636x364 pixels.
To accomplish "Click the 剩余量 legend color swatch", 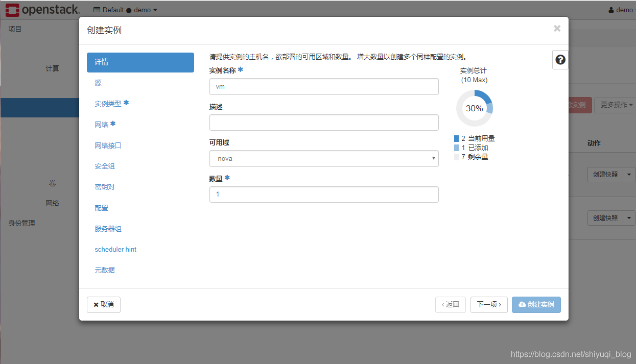I will pos(456,157).
